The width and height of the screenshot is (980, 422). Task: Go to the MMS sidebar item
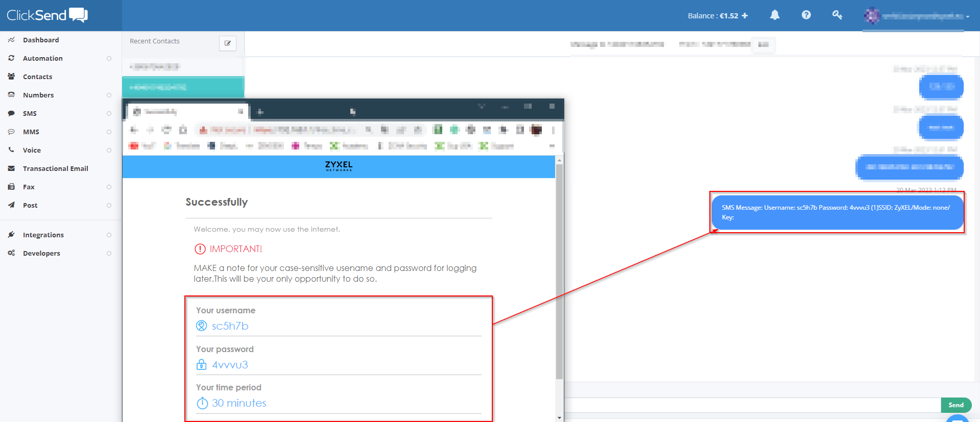31,132
